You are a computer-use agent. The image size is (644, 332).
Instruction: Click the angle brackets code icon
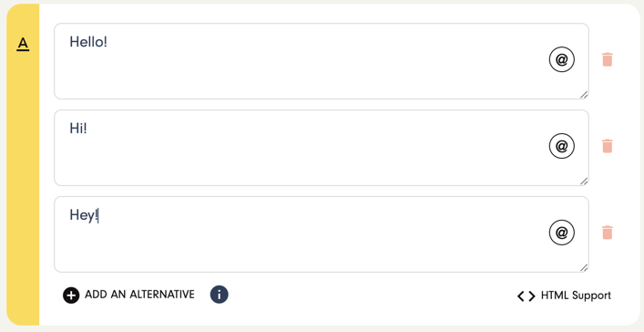[x=526, y=296]
